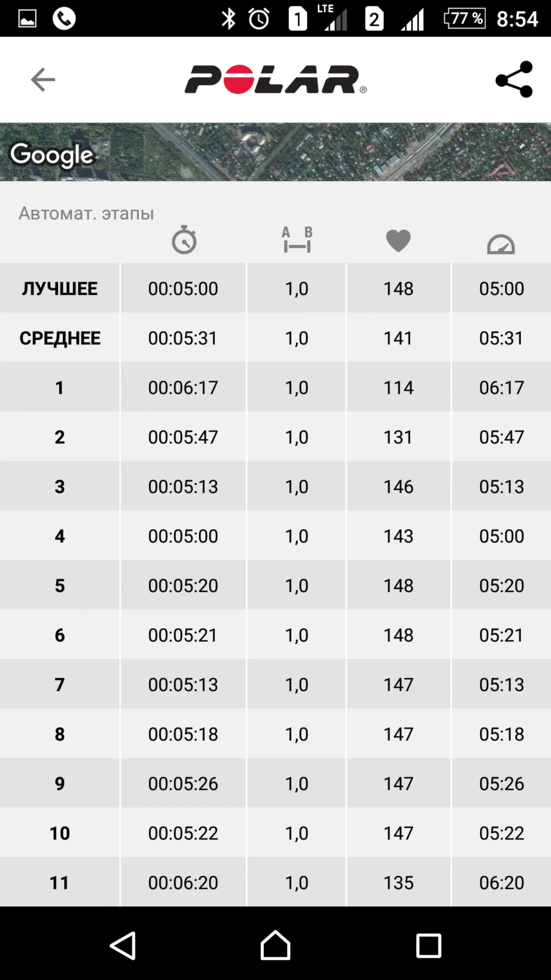Tap the alarm clock status bar icon
Viewport: 551px width, 980px height.
tap(259, 19)
